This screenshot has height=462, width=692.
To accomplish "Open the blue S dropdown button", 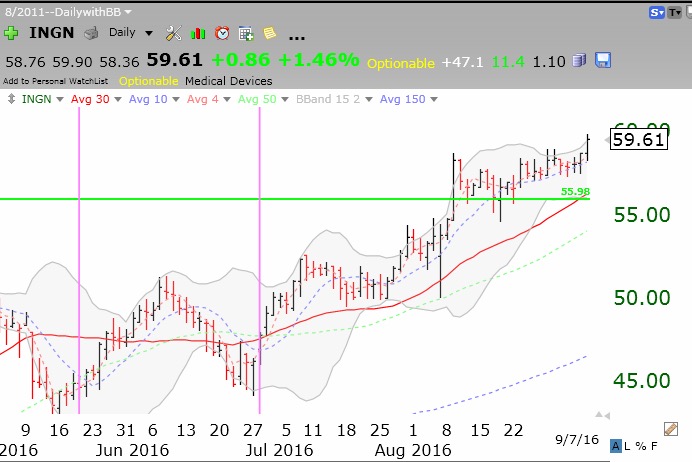I will coord(657,13).
